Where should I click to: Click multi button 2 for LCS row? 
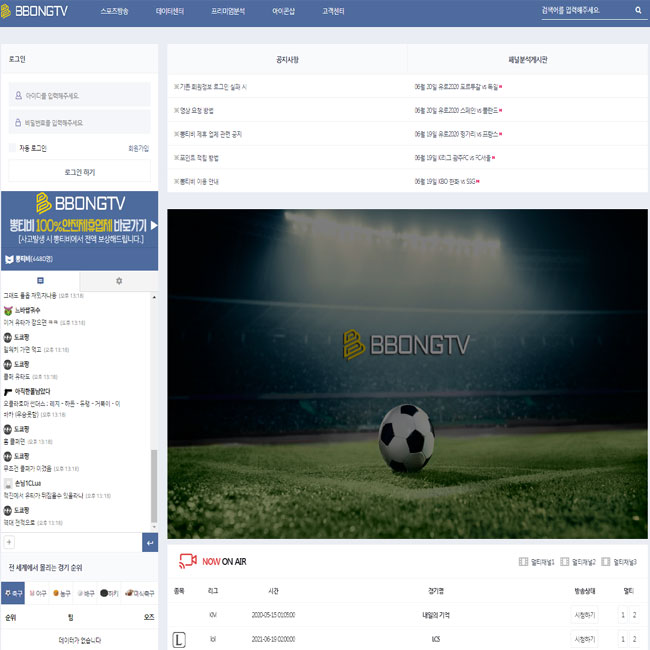coord(634,639)
